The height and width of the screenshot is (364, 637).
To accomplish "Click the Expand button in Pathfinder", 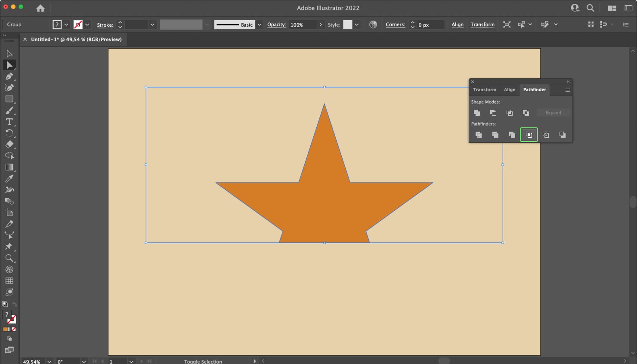I will (x=554, y=112).
